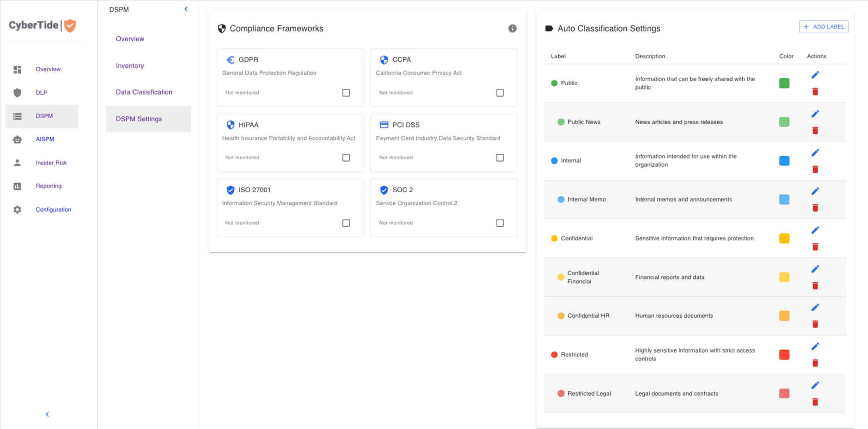This screenshot has height=429, width=868.
Task: Collapse the DSPM submenu panel
Action: point(186,9)
